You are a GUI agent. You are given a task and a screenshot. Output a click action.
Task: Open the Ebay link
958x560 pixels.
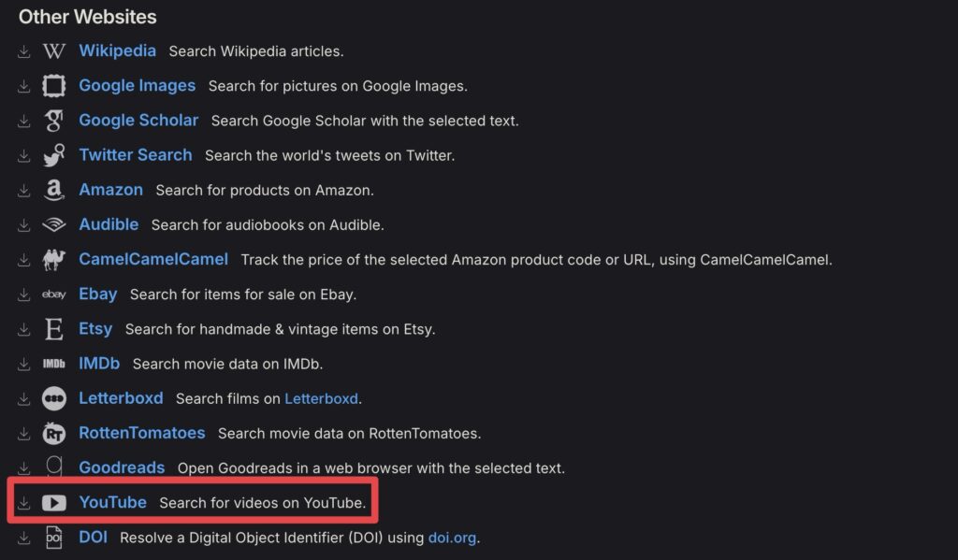pos(97,294)
